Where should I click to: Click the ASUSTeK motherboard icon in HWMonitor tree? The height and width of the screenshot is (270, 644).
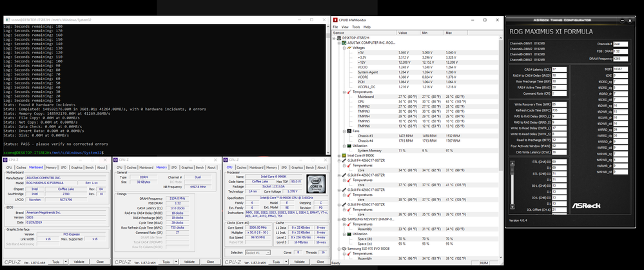[x=344, y=43]
